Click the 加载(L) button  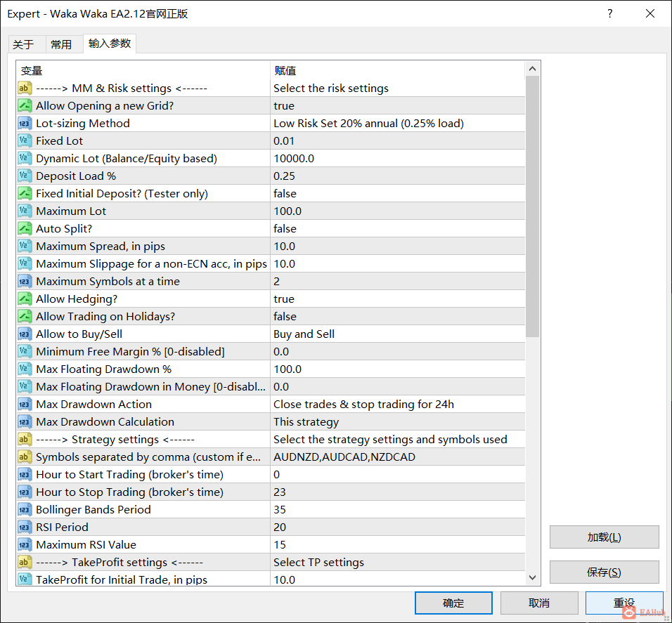604,537
